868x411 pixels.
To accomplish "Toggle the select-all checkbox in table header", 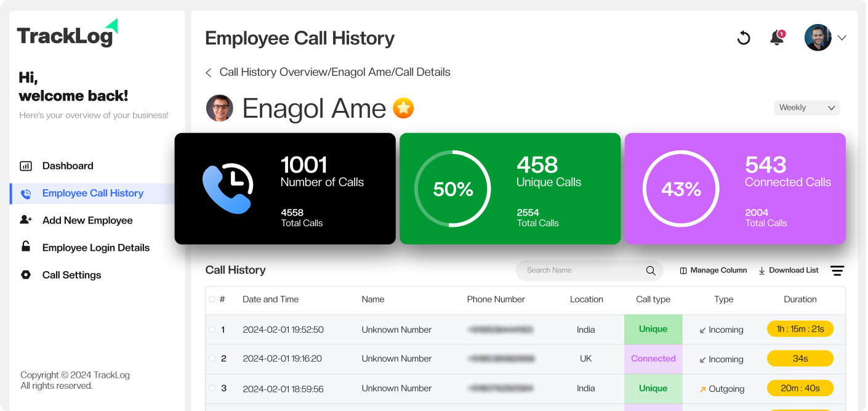I will tap(212, 299).
